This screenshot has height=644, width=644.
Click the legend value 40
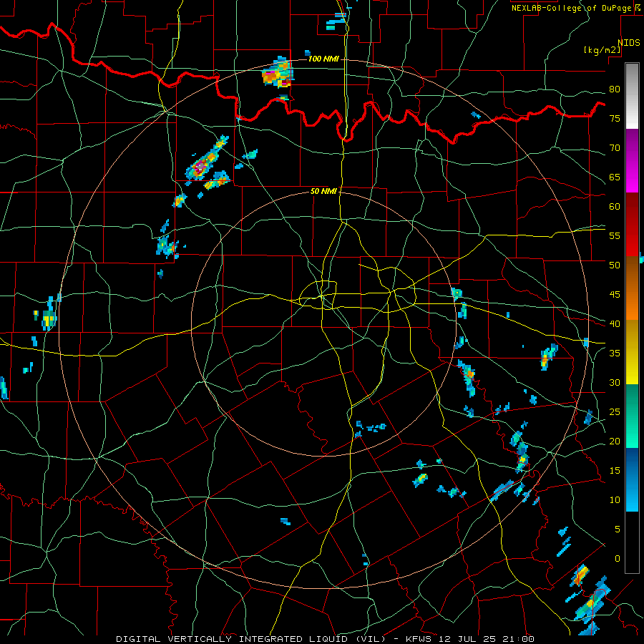coord(615,324)
